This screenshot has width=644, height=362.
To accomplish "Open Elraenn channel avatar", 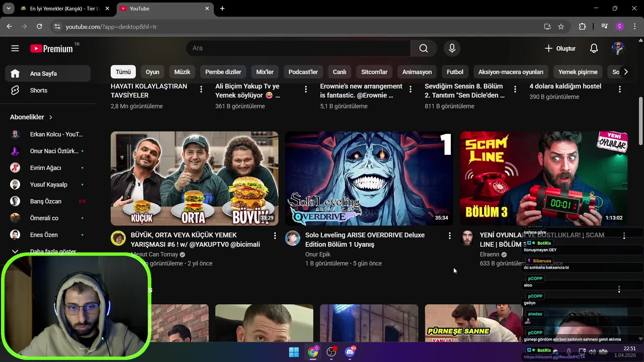I will click(x=467, y=238).
